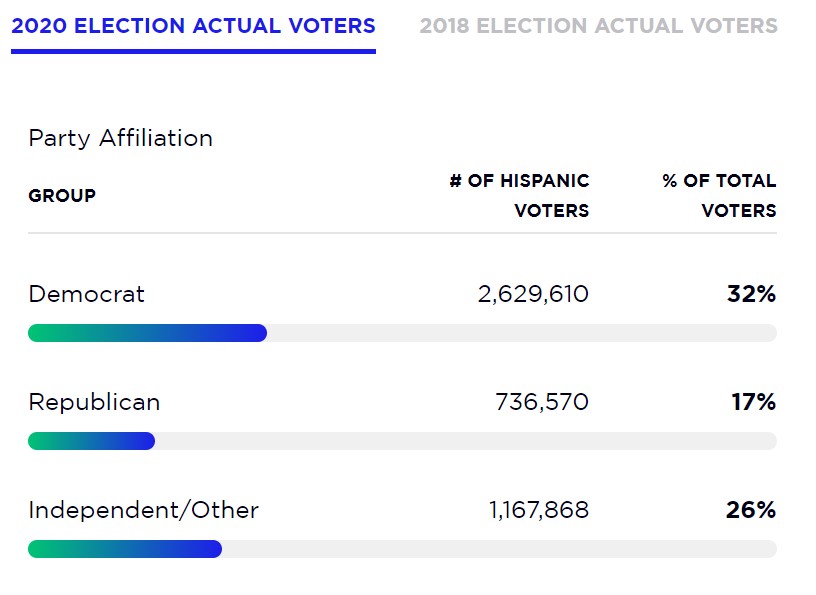The height and width of the screenshot is (595, 816).
Task: Click the Democrat gradient progress bar
Action: 147,333
